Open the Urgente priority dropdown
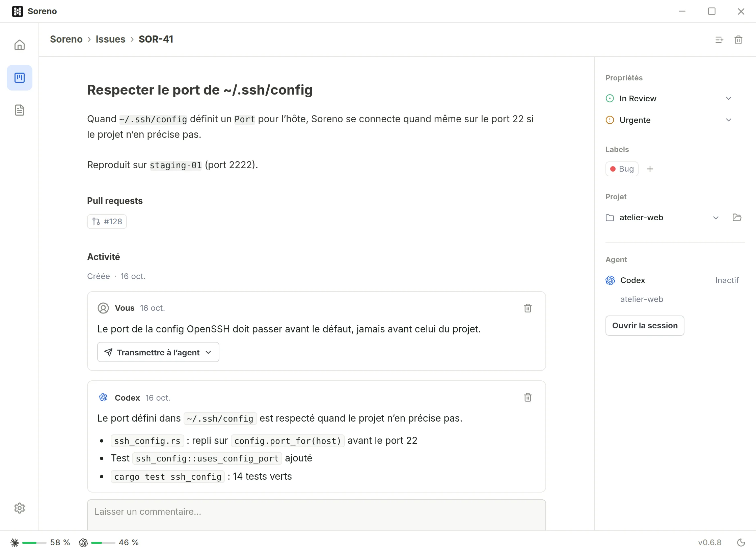The width and height of the screenshot is (756, 554). (x=669, y=120)
